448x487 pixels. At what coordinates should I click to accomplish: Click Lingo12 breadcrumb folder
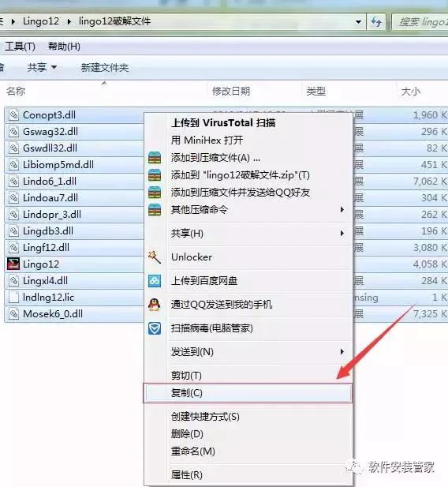[x=41, y=21]
